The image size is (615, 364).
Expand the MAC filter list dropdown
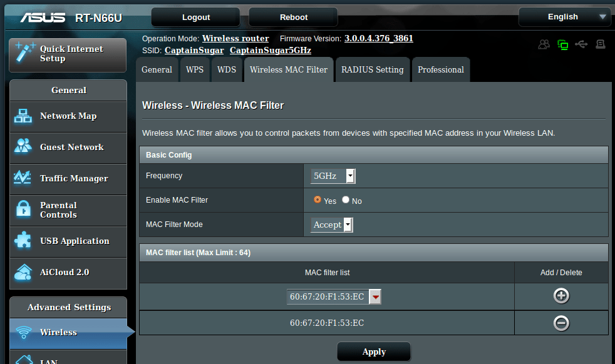tap(375, 296)
